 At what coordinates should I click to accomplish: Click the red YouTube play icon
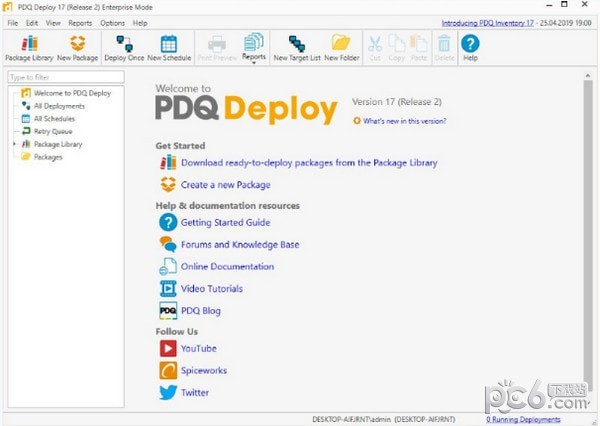tap(168, 348)
